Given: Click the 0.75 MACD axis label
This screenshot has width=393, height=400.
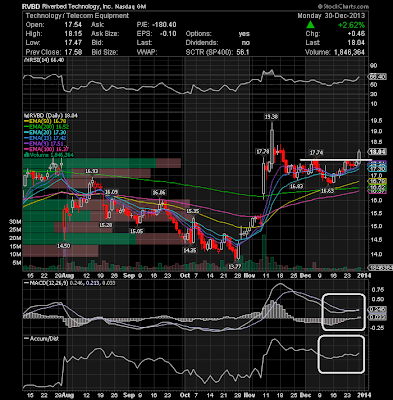Looking at the screenshot, I should click(378, 290).
